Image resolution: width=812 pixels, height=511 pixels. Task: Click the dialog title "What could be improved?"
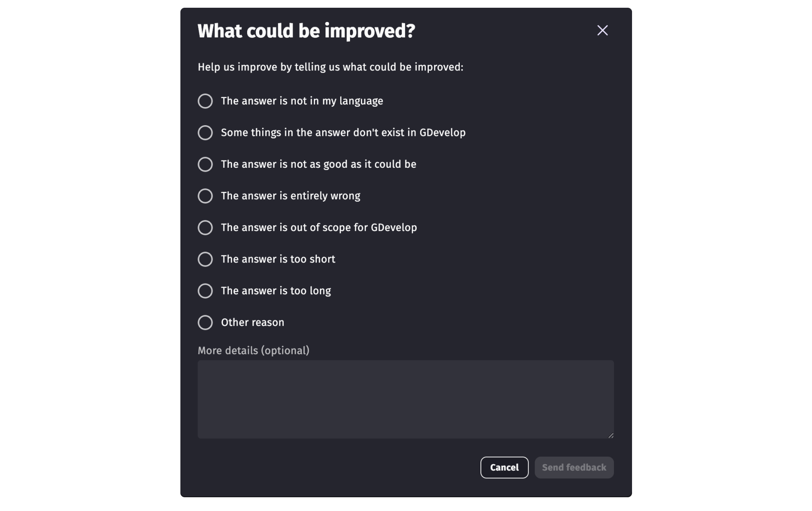coord(306,30)
